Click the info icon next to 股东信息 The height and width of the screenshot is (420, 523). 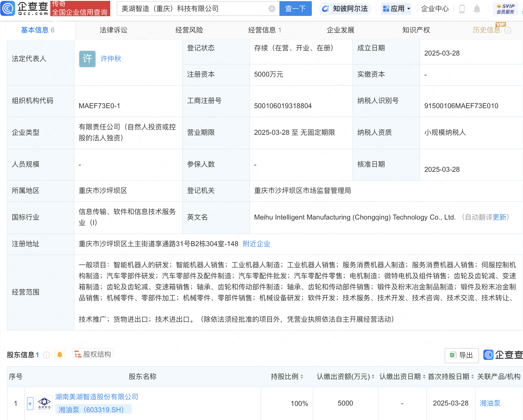46,355
